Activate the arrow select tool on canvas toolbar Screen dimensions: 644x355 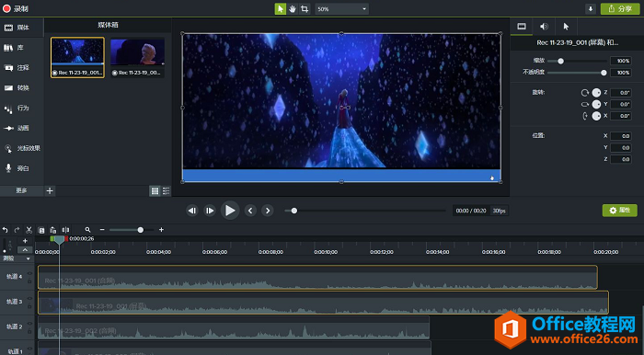coord(280,9)
